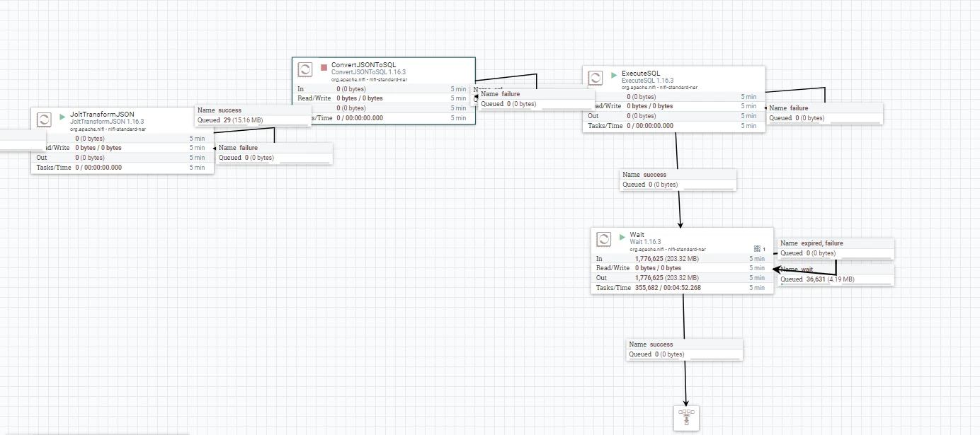Select the ExecuteSQL processor icon
Screen dimensions: 980x435
click(596, 78)
